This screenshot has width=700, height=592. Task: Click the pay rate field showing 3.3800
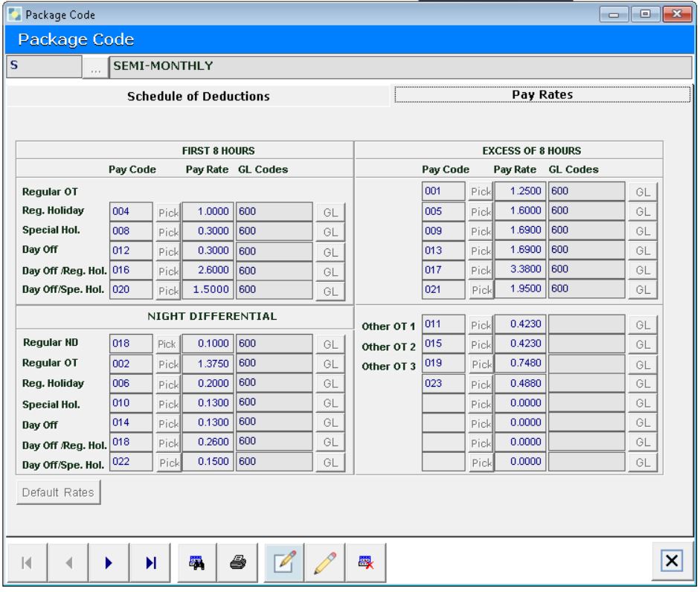(520, 269)
